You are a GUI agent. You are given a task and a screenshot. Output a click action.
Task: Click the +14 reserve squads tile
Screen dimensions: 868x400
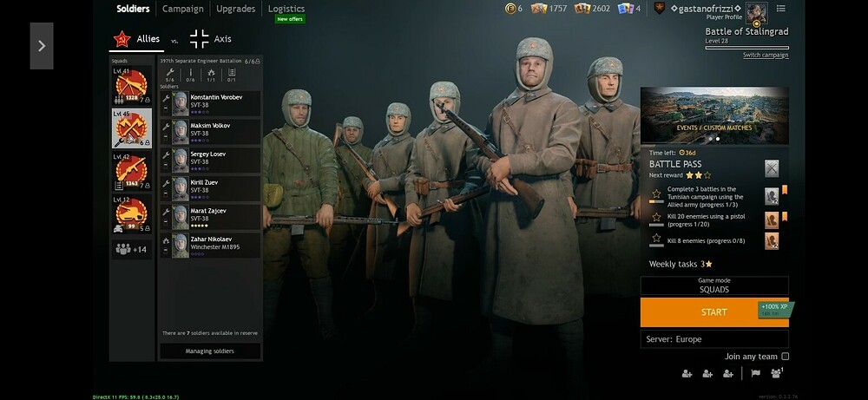click(131, 250)
